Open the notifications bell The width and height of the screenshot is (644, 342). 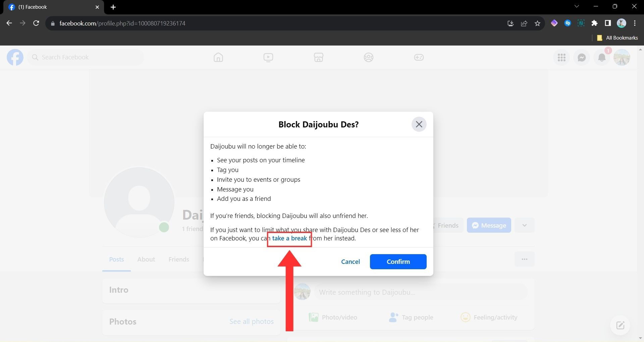click(x=602, y=57)
